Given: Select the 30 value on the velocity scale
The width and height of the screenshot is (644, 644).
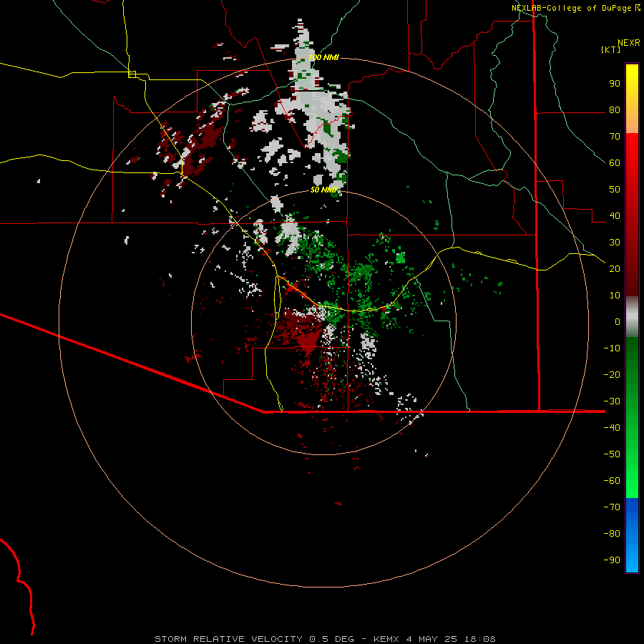Looking at the screenshot, I should click(615, 243).
